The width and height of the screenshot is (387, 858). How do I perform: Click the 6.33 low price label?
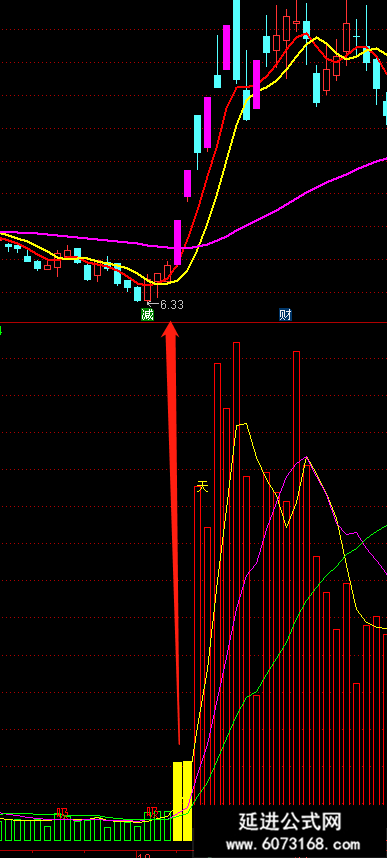click(x=166, y=304)
